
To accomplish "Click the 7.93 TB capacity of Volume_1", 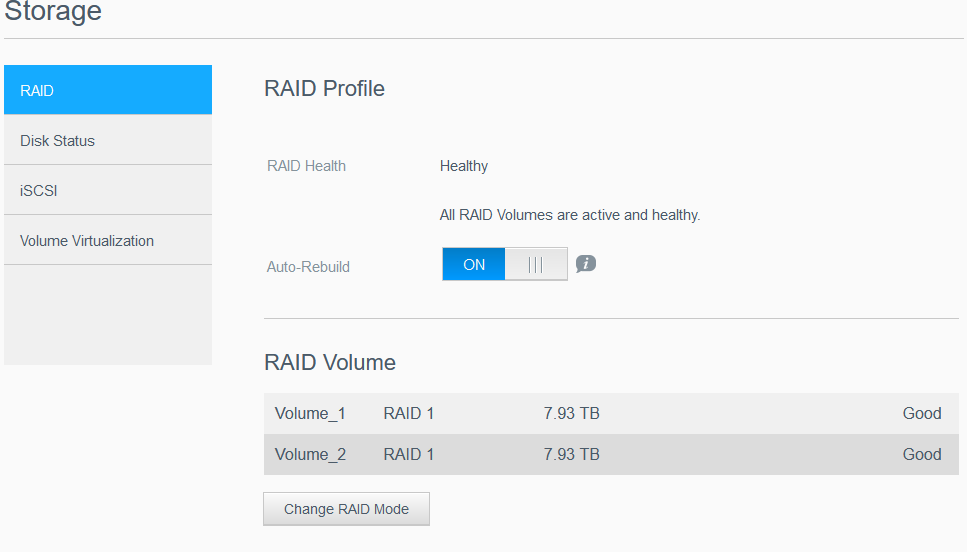I will coord(571,414).
